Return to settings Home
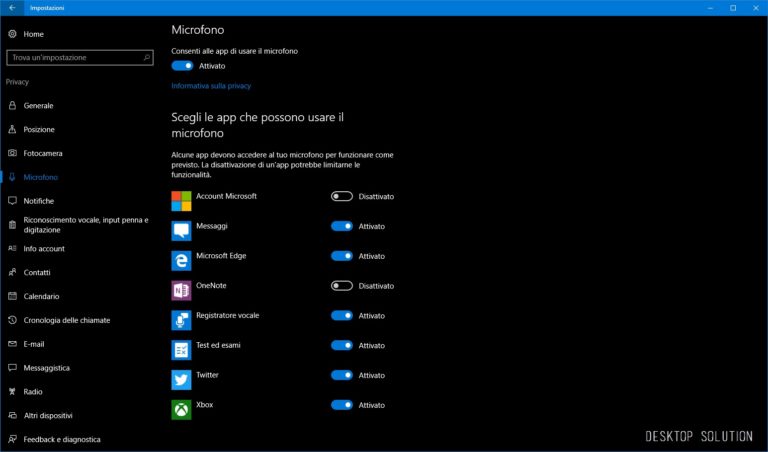 33,34
